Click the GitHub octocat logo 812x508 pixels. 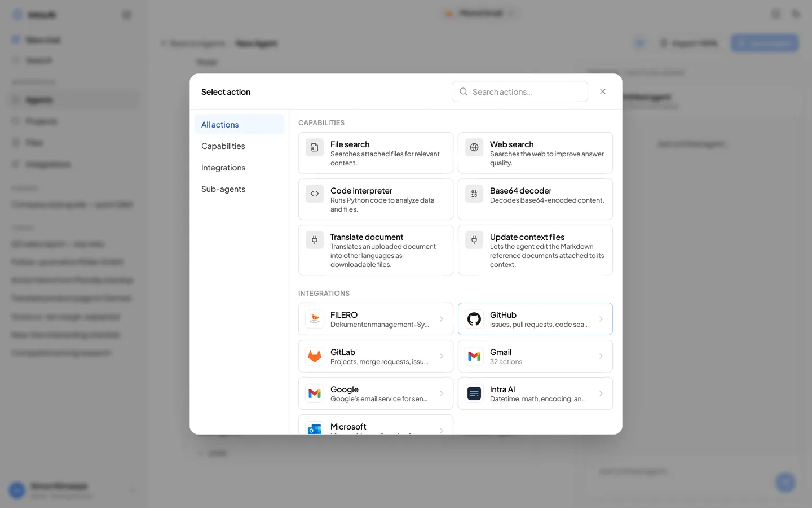[474, 319]
